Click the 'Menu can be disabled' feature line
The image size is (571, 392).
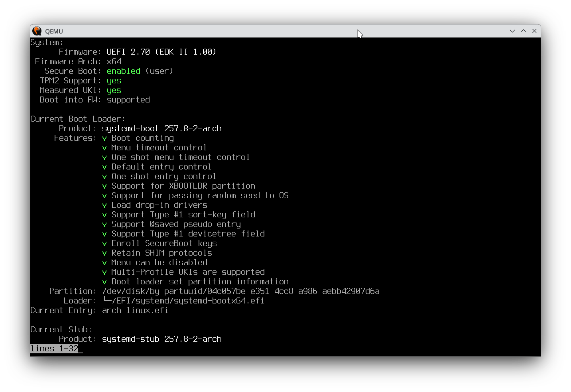pyautogui.click(x=155, y=262)
